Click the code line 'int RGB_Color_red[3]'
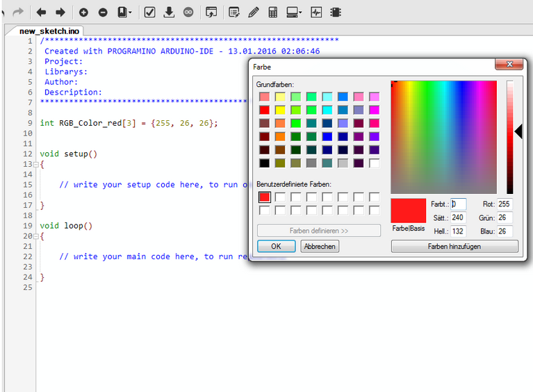 click(129, 123)
